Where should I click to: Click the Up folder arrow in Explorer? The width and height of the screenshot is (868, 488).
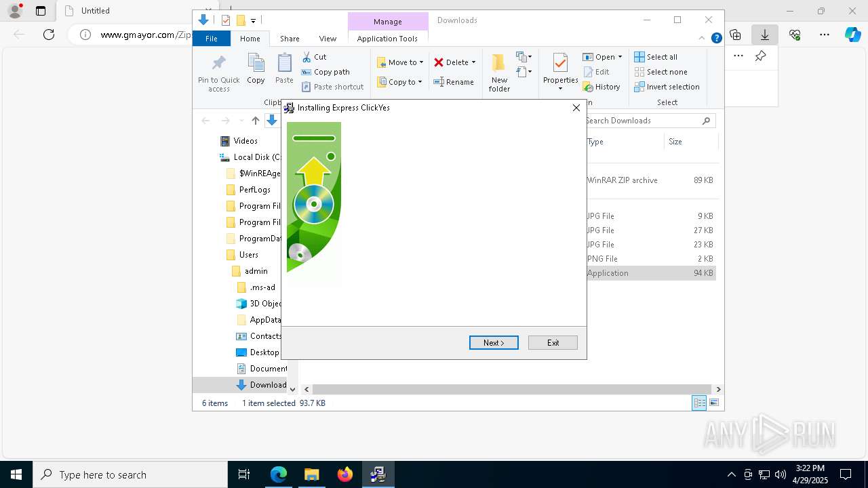[x=256, y=121]
